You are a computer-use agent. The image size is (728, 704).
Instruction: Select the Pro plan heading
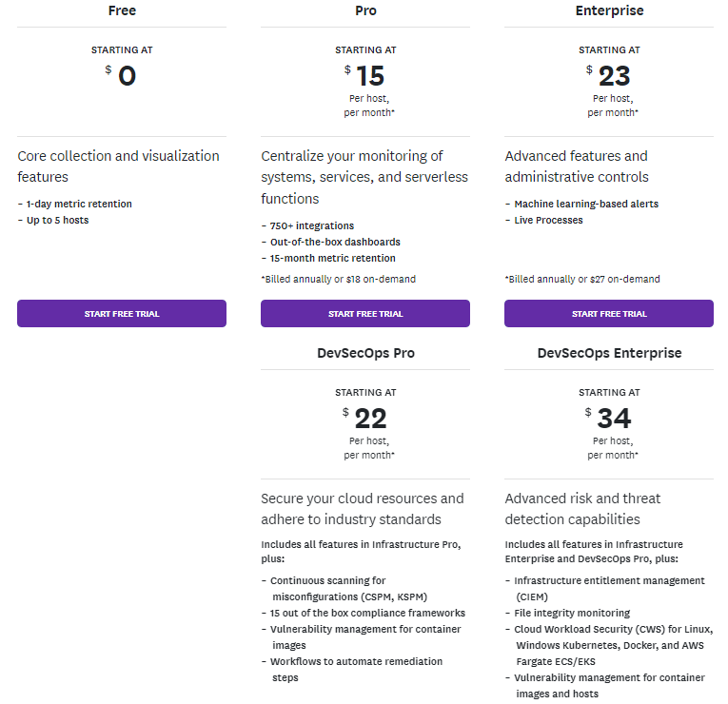pyautogui.click(x=365, y=10)
